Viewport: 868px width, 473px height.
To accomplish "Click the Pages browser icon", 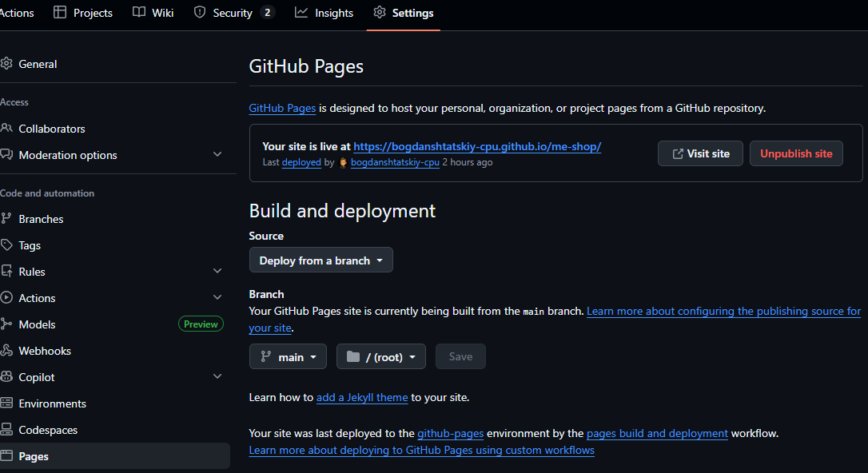I will (x=6, y=456).
